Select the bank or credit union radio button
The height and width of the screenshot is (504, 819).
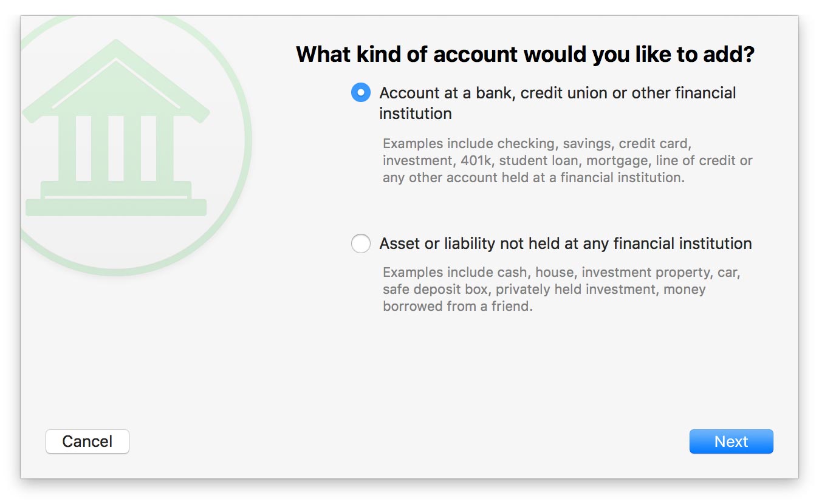point(361,93)
